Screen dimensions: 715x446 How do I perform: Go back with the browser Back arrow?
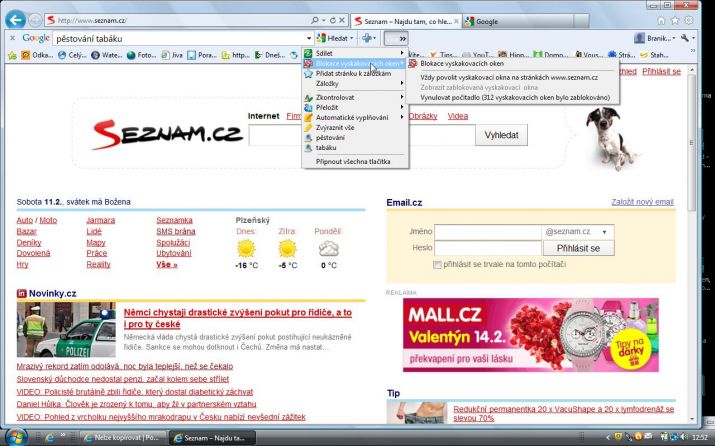click(15, 20)
